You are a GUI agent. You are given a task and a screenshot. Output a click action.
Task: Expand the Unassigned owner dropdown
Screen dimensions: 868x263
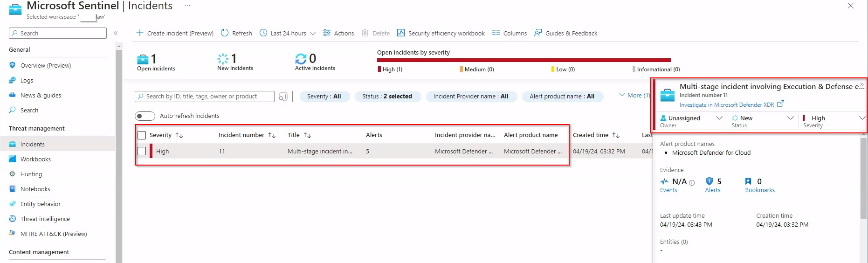719,118
